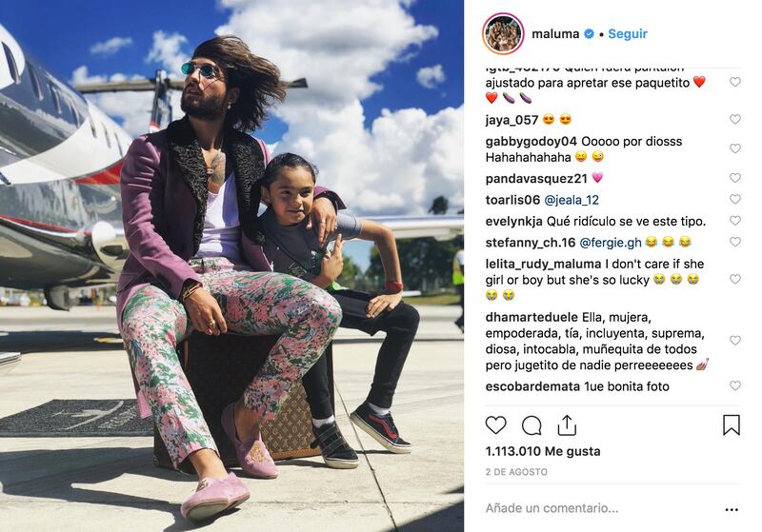Like jaya_057's comment heart
This screenshot has width=762, height=532.
tap(734, 119)
